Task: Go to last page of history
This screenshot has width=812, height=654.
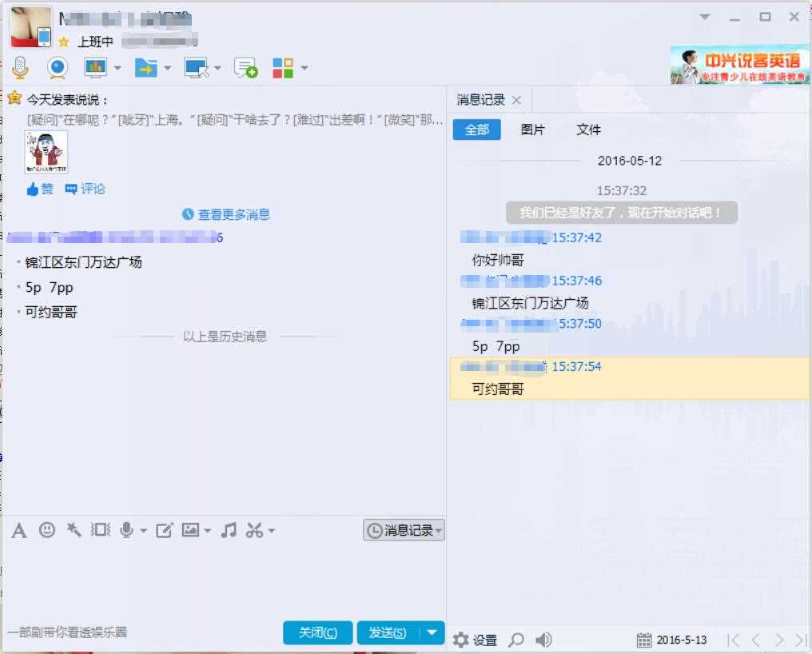Action: coord(801,640)
